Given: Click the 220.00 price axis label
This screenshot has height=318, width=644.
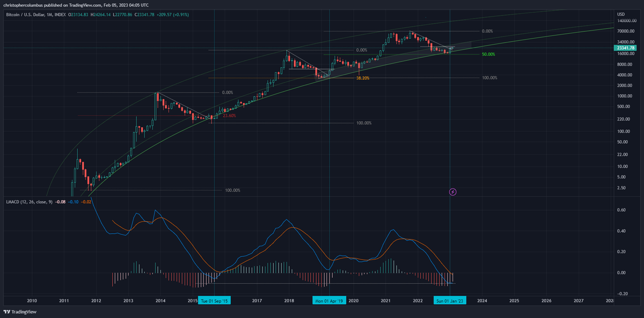Looking at the screenshot, I should point(623,119).
